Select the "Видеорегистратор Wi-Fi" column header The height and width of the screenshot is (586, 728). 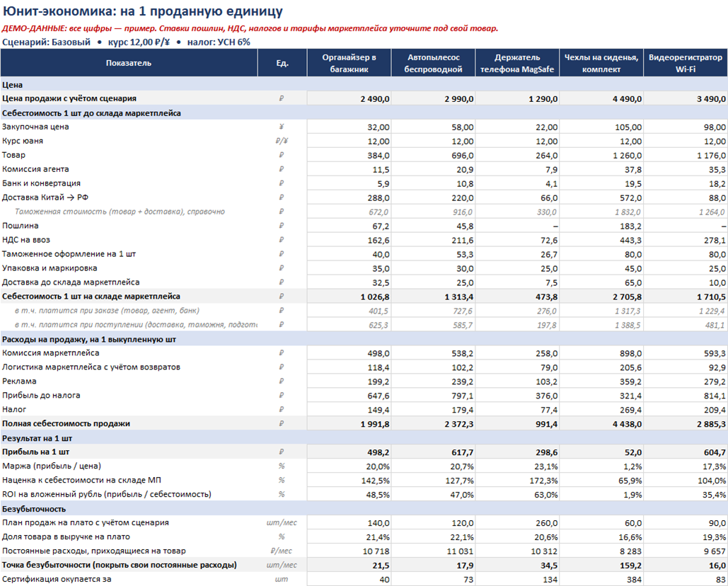686,63
